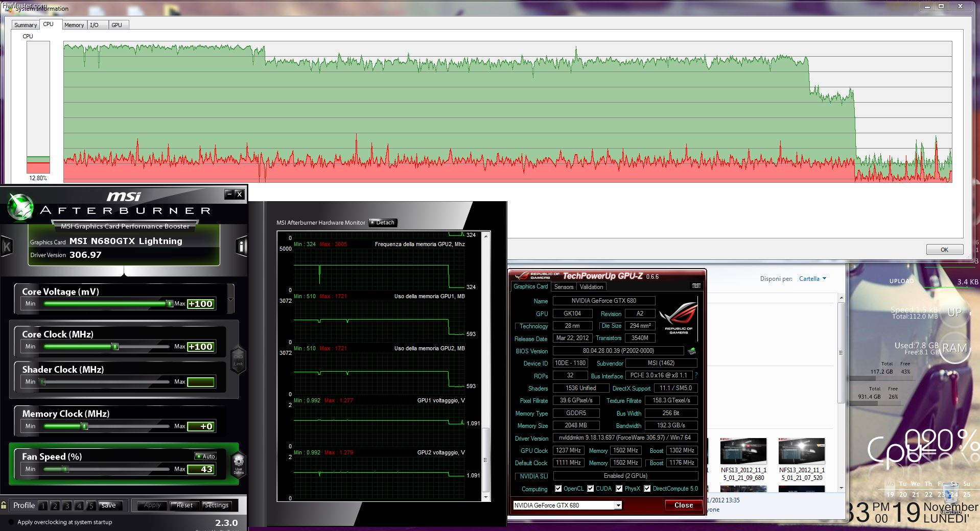Click the hardware monitor scroll-up arrow

click(486, 235)
